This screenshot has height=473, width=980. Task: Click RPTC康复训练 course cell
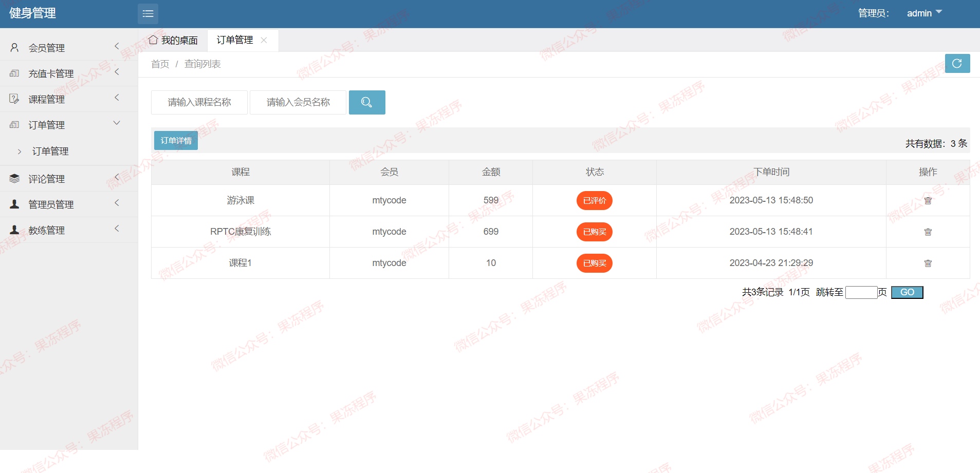tap(241, 232)
